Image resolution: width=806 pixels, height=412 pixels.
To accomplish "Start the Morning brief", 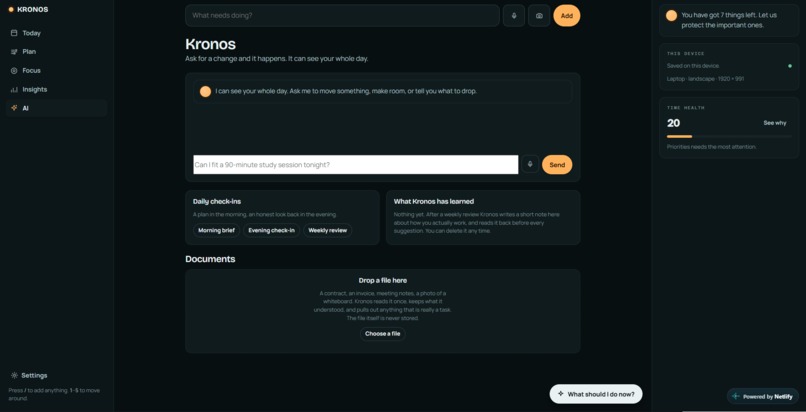I will pyautogui.click(x=216, y=230).
